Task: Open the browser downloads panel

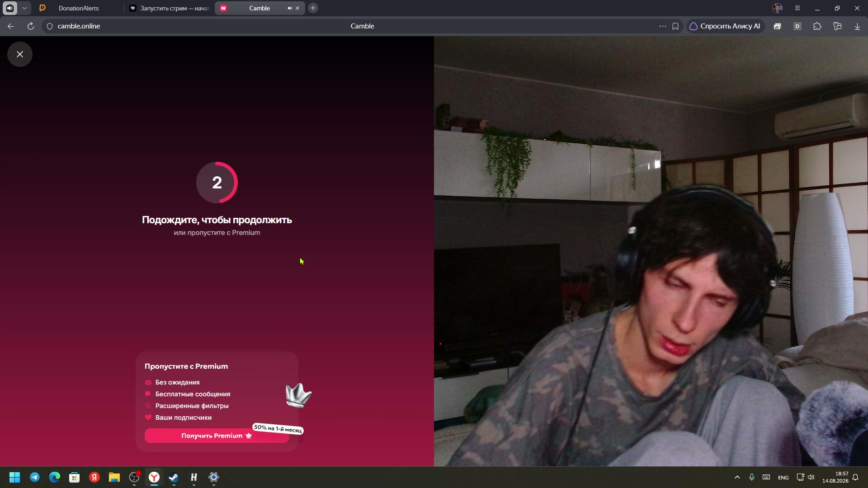Action: tap(857, 26)
